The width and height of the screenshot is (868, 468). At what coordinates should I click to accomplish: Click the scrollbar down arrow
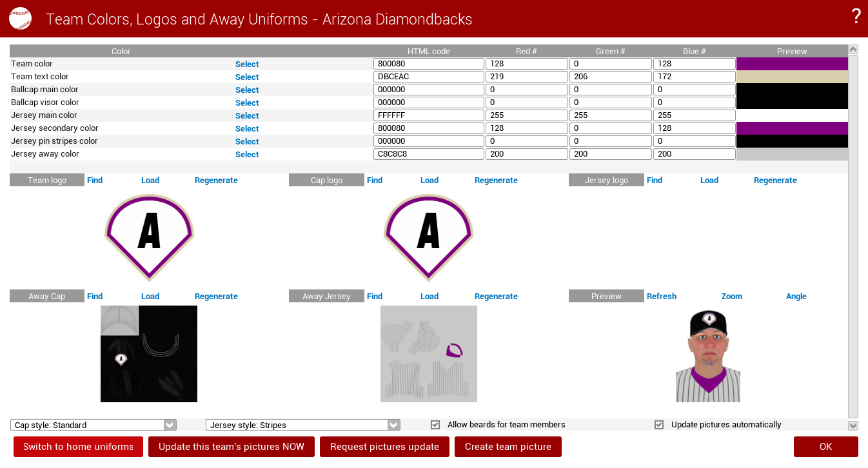point(853,425)
